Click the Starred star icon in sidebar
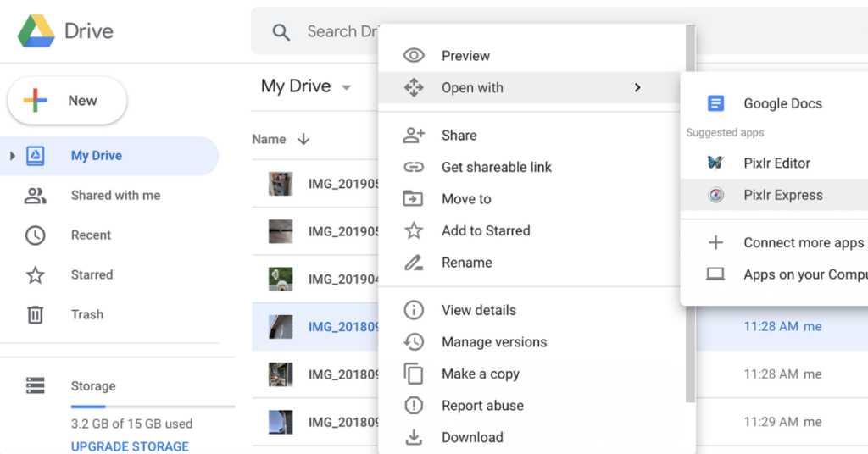This screenshot has width=868, height=454. [36, 274]
